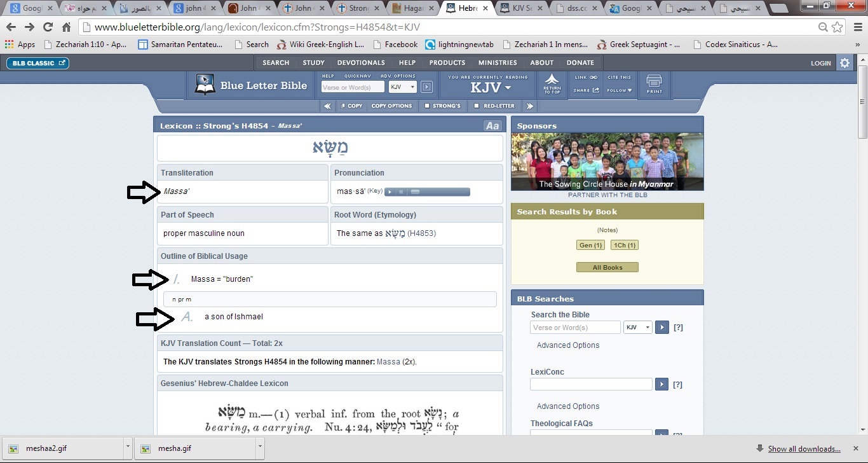Click the left double-arrow in the copy toolbar
Screen dimensions: 868x463
click(x=327, y=106)
